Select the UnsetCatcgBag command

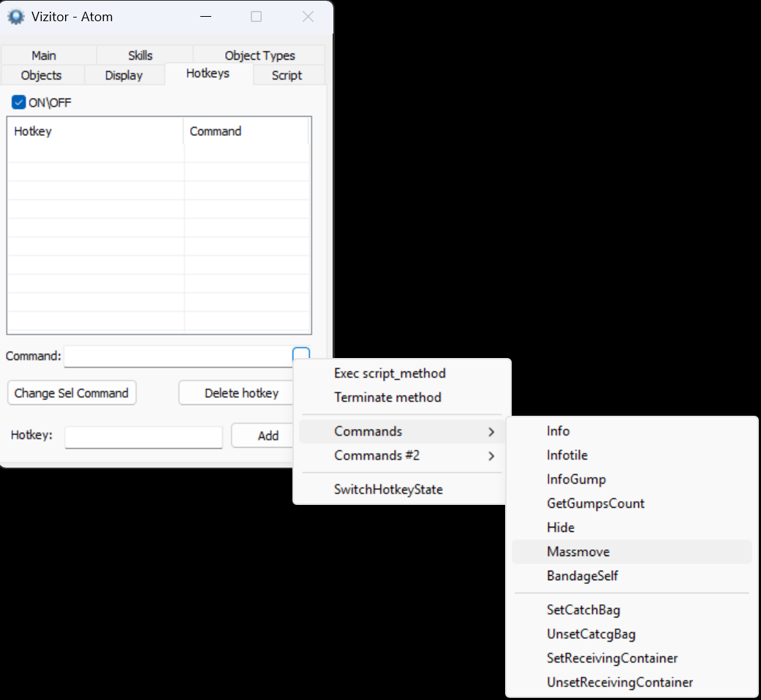[632, 634]
